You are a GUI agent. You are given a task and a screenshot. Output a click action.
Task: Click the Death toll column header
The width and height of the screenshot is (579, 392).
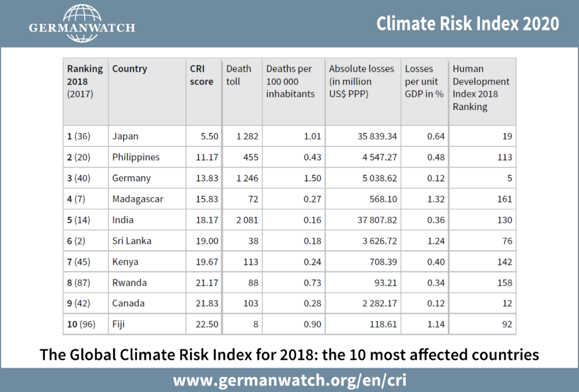point(238,75)
